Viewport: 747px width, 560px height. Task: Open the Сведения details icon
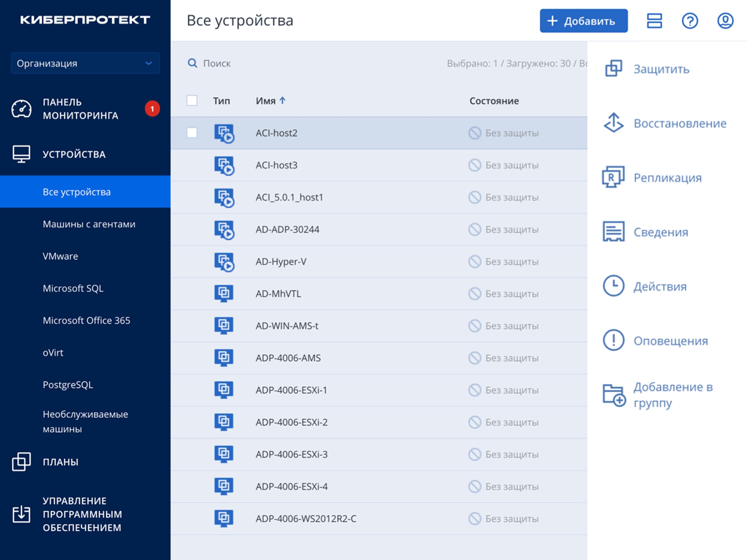(x=613, y=232)
